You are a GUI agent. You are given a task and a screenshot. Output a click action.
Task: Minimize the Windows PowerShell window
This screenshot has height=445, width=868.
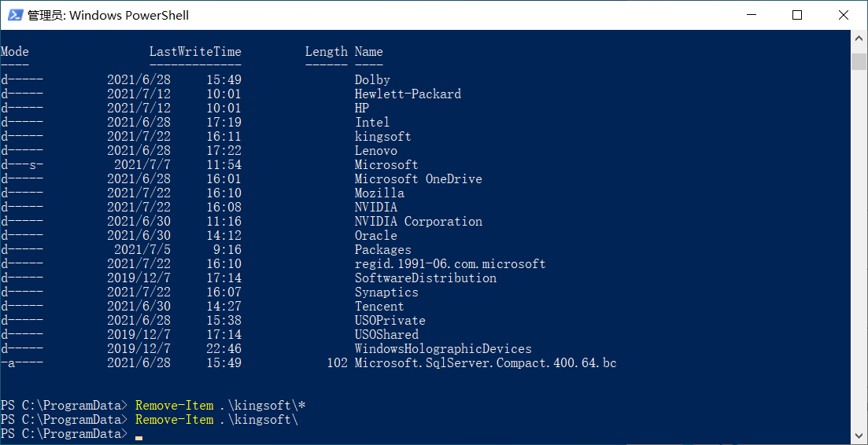coord(751,15)
